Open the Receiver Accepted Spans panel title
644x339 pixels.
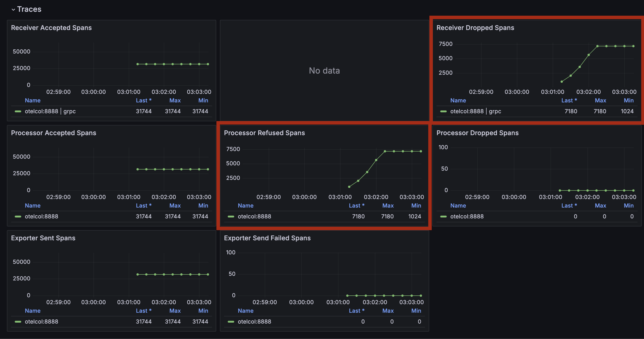(x=51, y=28)
